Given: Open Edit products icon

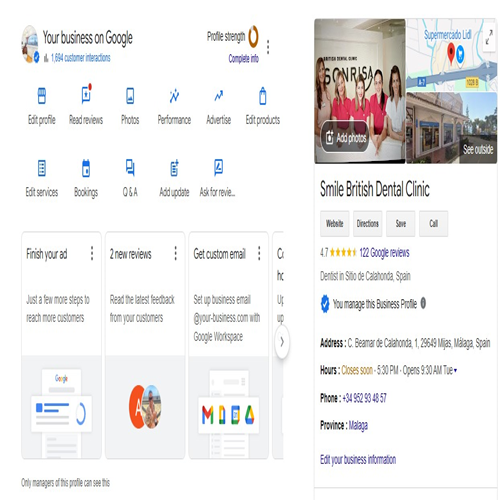Looking at the screenshot, I should tap(263, 96).
